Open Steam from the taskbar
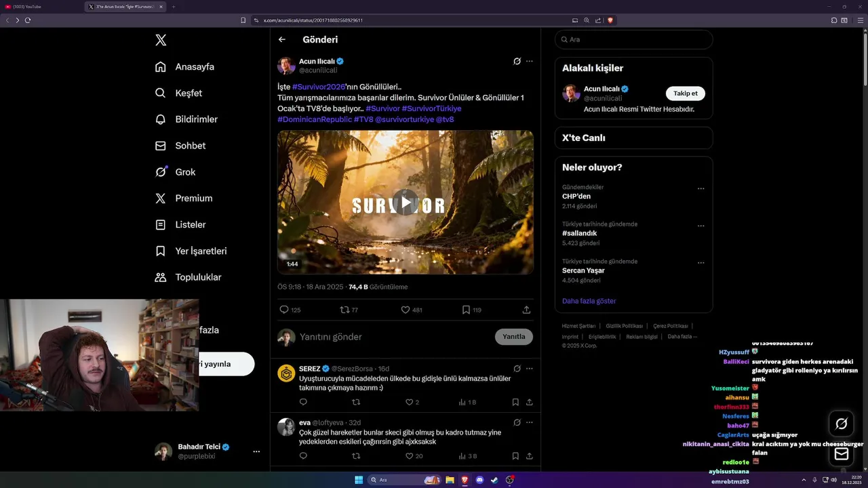 tap(494, 480)
